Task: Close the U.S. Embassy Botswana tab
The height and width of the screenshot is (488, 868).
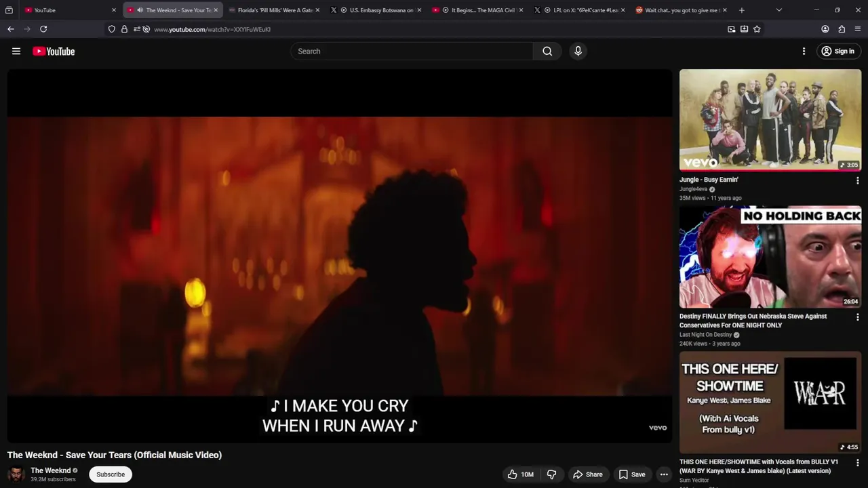Action: click(x=419, y=10)
